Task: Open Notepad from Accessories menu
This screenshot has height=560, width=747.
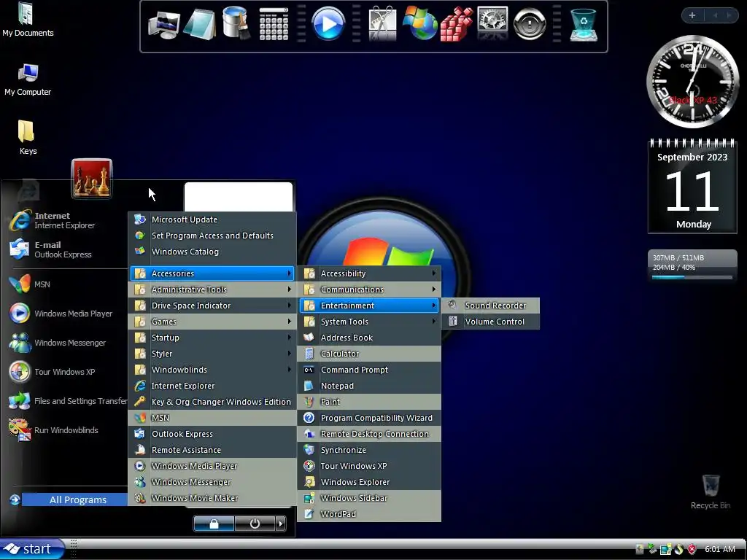Action: point(369,386)
